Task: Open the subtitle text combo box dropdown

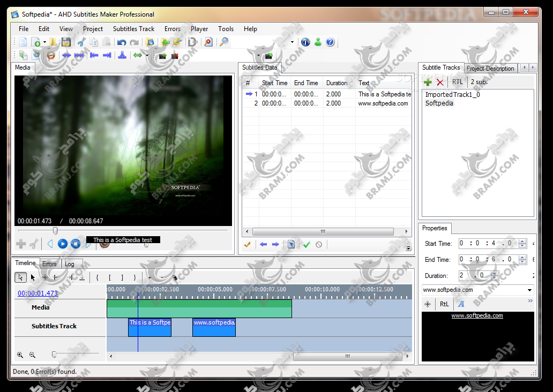Action: point(529,290)
